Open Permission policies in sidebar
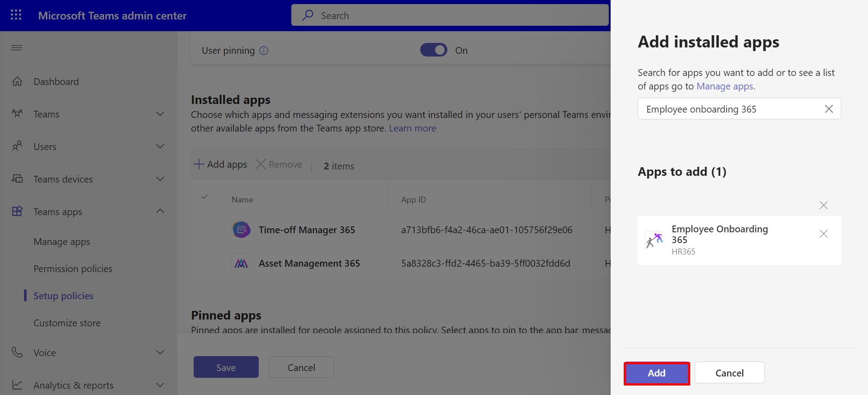Image resolution: width=868 pixels, height=395 pixels. [73, 269]
